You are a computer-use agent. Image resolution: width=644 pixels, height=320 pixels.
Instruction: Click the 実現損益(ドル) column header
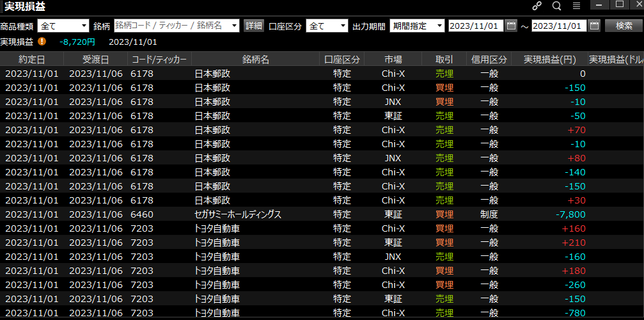616,60
